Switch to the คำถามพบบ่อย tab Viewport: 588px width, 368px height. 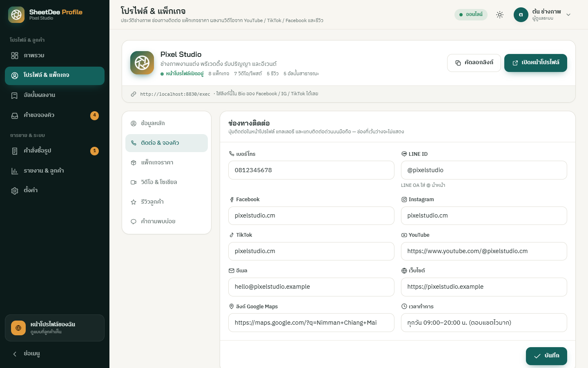167,222
